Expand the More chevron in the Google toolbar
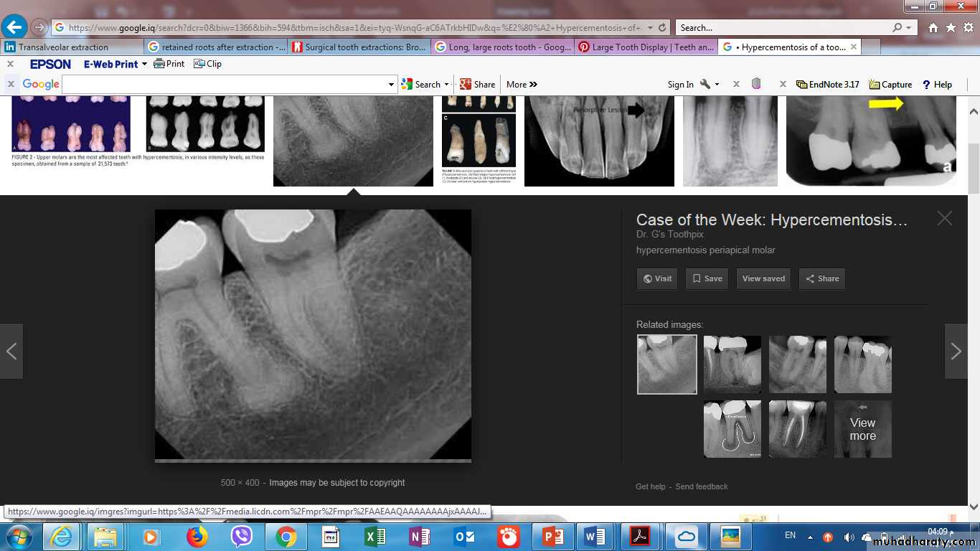980x551 pixels. (522, 85)
